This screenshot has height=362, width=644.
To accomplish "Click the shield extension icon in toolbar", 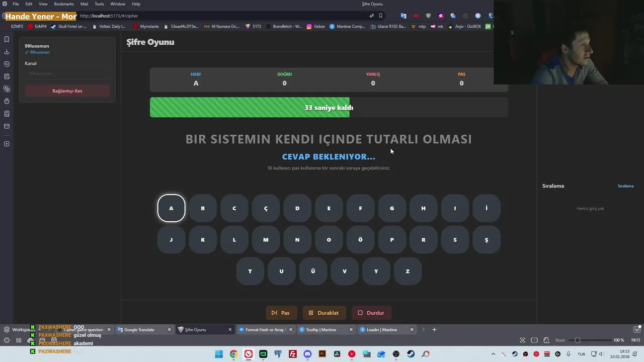I will coord(428,16).
